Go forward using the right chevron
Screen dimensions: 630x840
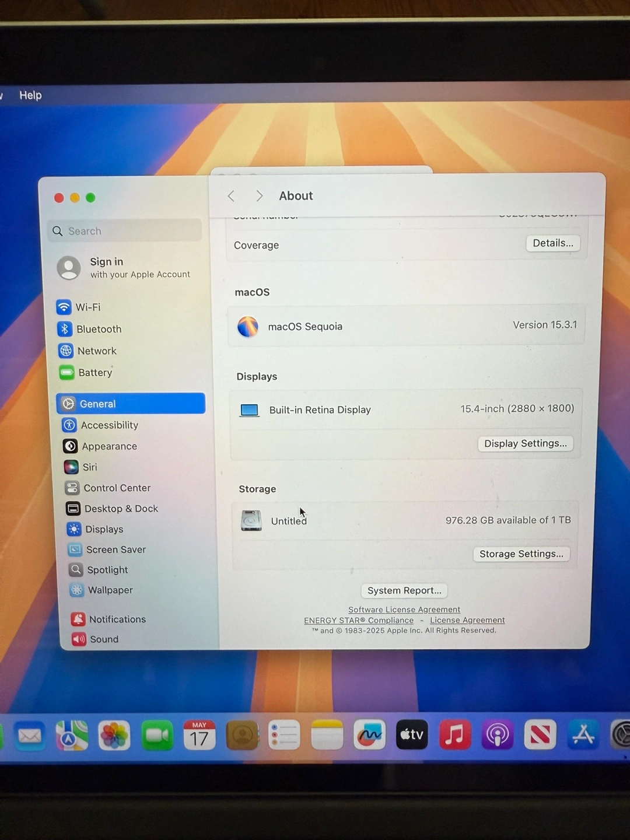click(259, 196)
